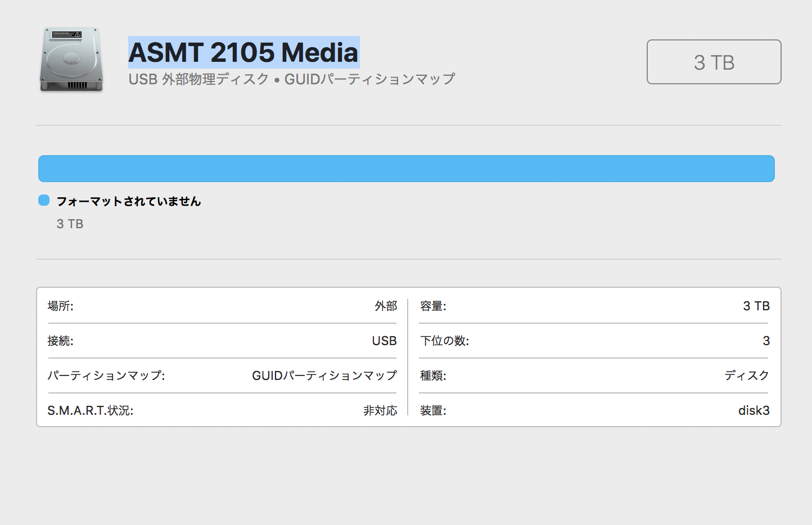Click the 3 TB value in the 容量 row
The image size is (812, 525).
pos(756,306)
